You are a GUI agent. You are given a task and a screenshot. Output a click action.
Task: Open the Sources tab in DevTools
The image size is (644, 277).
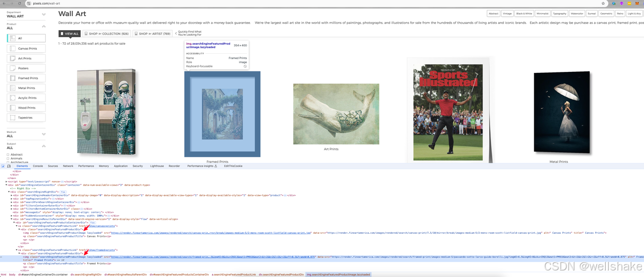click(53, 166)
